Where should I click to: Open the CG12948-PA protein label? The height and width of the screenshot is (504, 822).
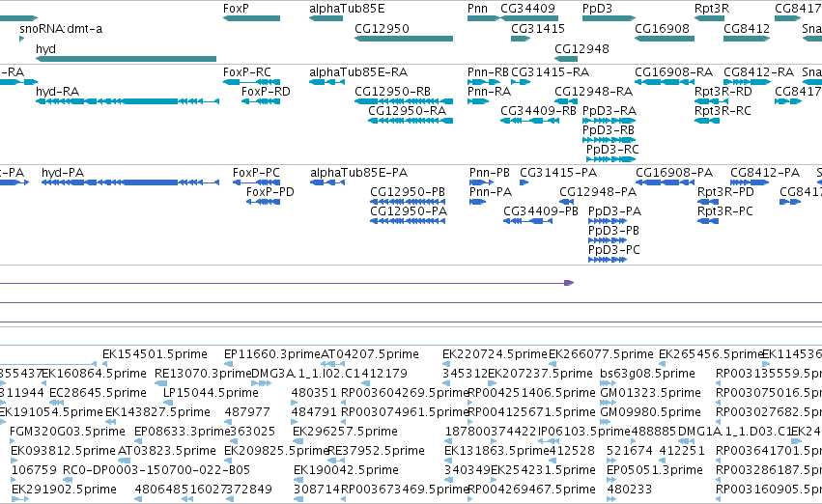click(598, 192)
